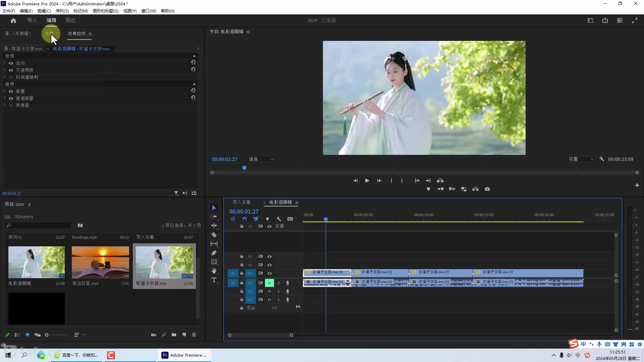Select the Razor tool

pos(214,235)
